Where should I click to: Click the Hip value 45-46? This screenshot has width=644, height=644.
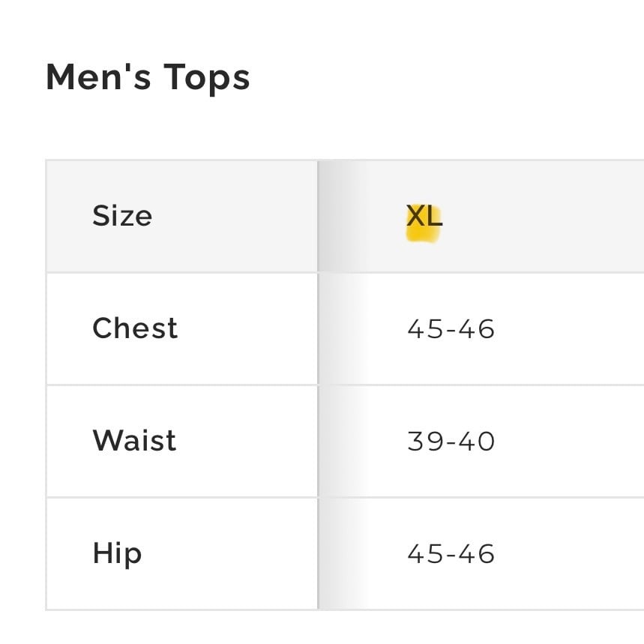click(x=451, y=553)
